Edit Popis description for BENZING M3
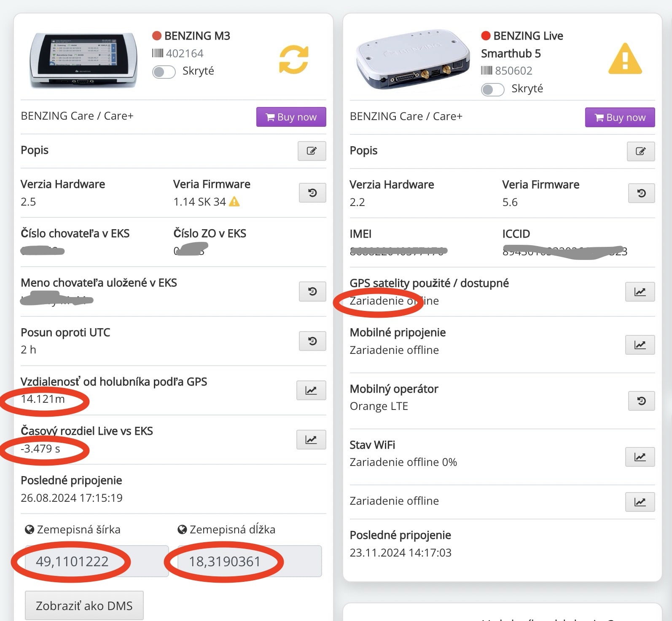672x621 pixels. coord(312,151)
